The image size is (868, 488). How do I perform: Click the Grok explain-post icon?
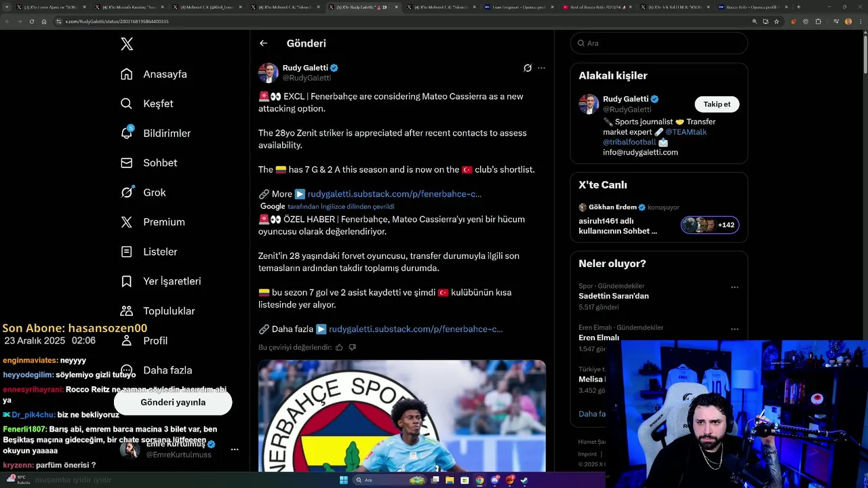(x=528, y=68)
